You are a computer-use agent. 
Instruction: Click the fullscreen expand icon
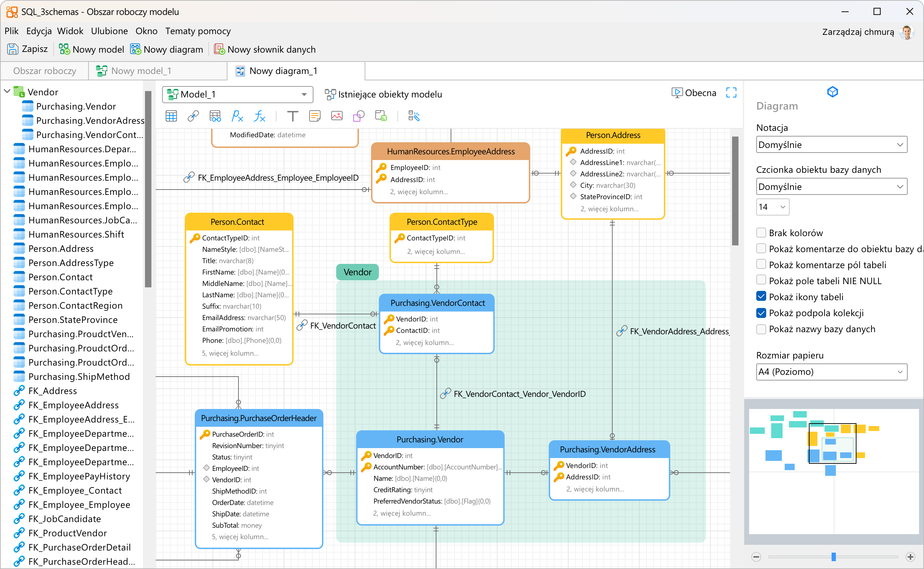[x=731, y=92]
